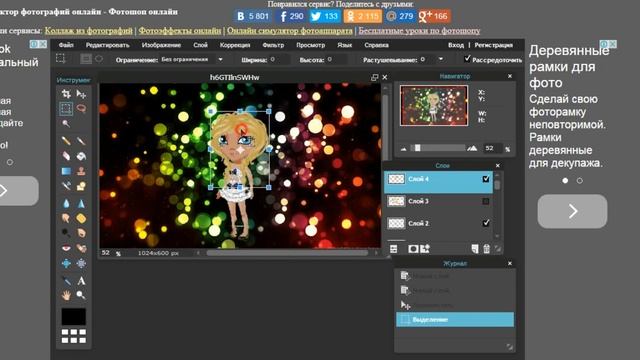Toggle visibility checkbox of Слой 3
Viewport: 640px width, 360px height.
[486, 201]
